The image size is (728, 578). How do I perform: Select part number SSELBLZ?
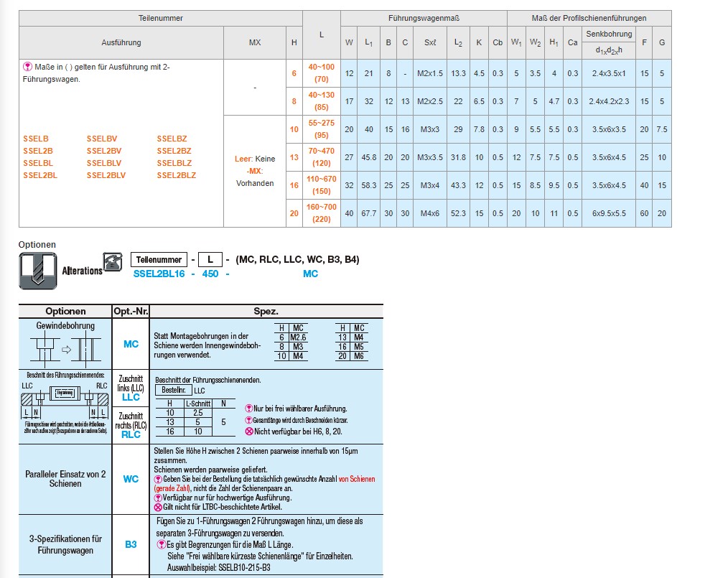click(x=174, y=163)
